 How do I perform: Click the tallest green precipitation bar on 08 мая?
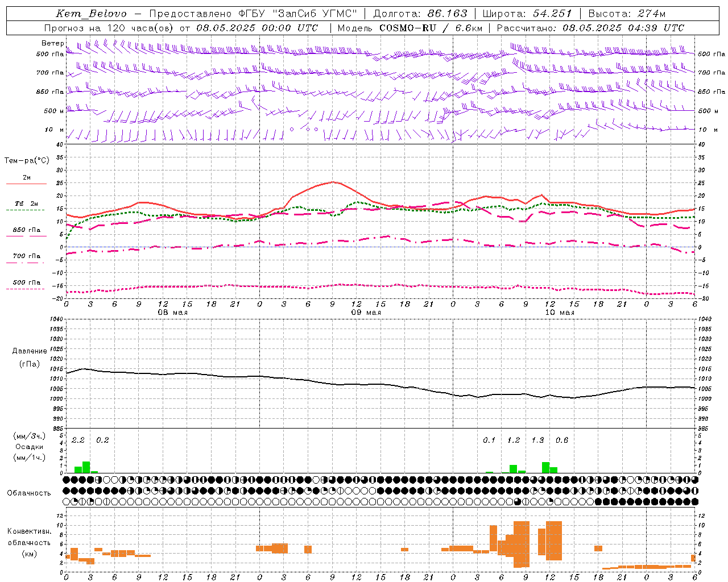pos(86,467)
